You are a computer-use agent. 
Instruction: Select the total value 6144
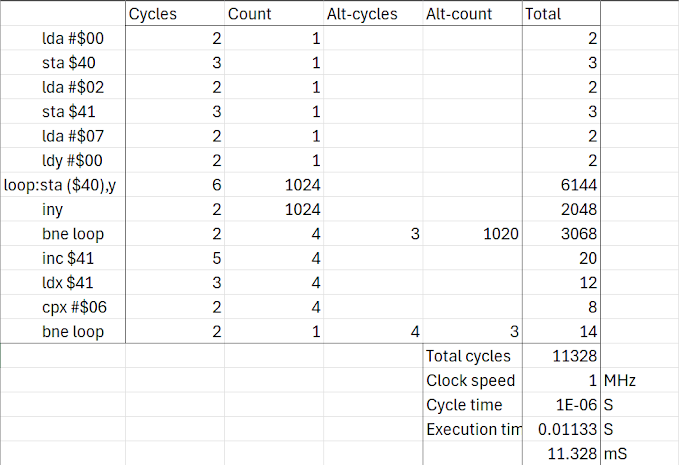[561, 185]
